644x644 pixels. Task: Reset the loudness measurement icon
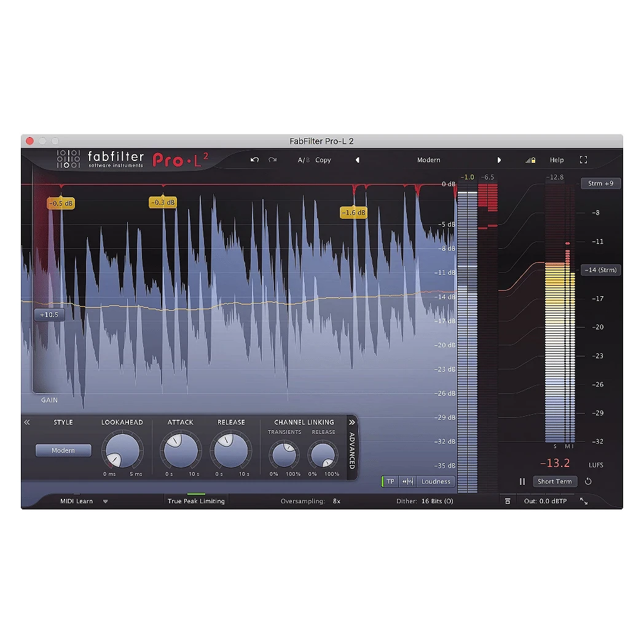pos(588,481)
